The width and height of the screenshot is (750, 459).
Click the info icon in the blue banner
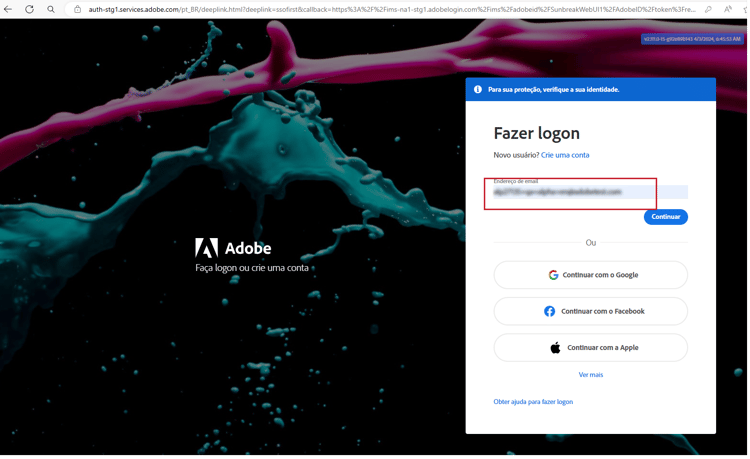tap(477, 89)
